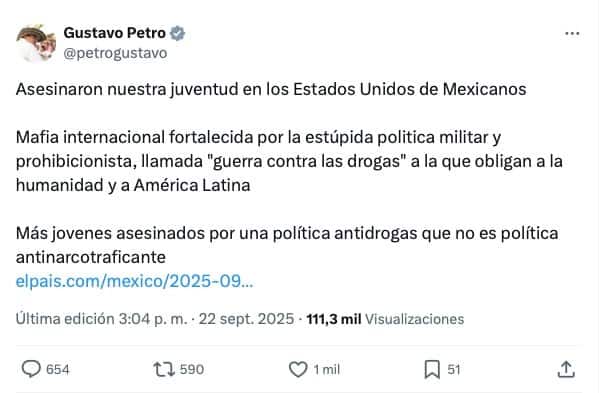The width and height of the screenshot is (599, 393).
Task: Click the Última edición 3:04 p. m. timestamp
Action: (102, 319)
